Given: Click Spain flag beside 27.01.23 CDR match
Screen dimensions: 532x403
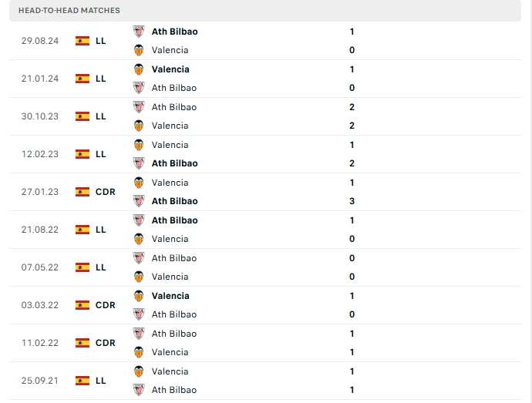Looking at the screenshot, I should (x=82, y=192).
